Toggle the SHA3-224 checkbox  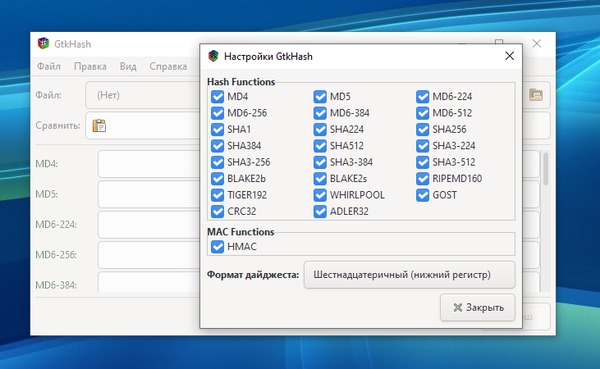(x=422, y=146)
